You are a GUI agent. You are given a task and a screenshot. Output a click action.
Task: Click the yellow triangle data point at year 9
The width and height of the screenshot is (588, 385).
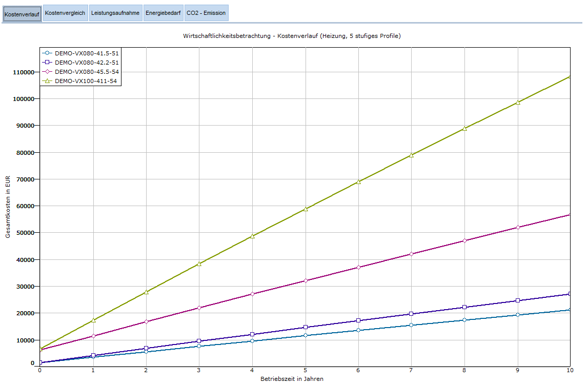click(518, 102)
